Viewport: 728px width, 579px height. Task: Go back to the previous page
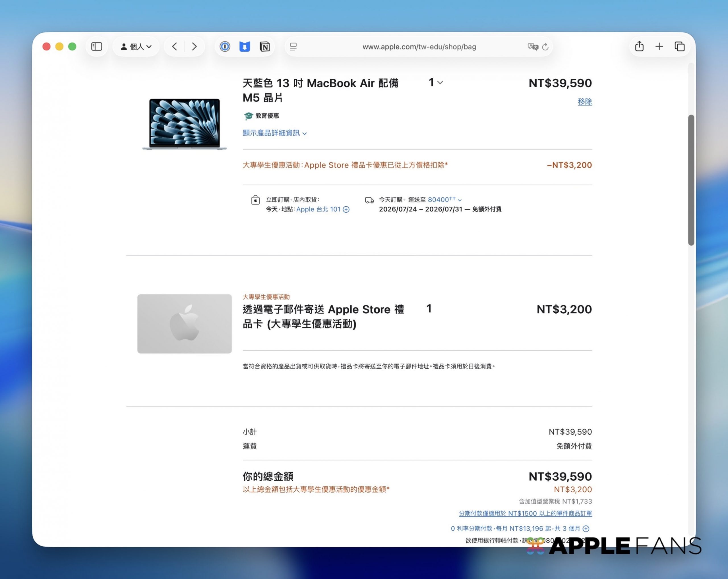(174, 47)
